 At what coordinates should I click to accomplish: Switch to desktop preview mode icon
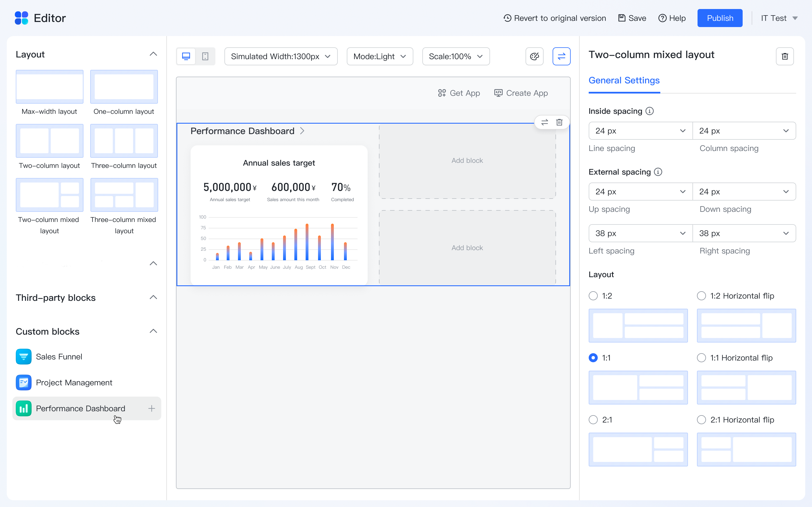click(186, 56)
